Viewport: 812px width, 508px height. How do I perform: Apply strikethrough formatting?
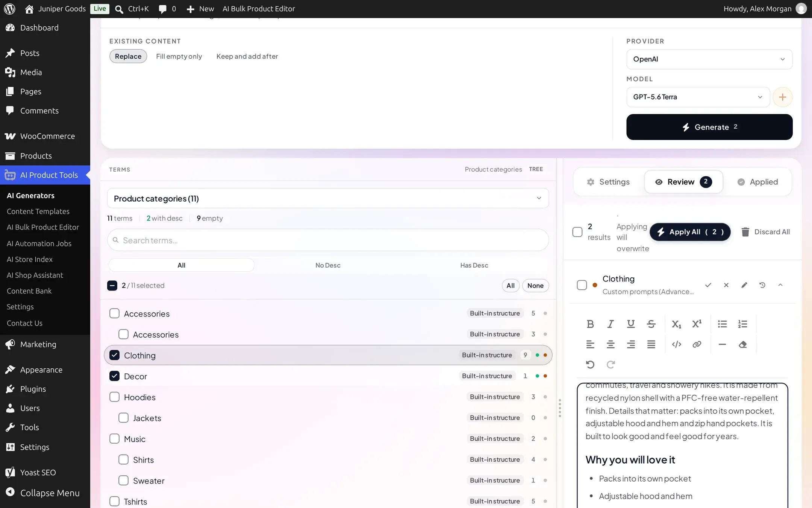tap(651, 324)
